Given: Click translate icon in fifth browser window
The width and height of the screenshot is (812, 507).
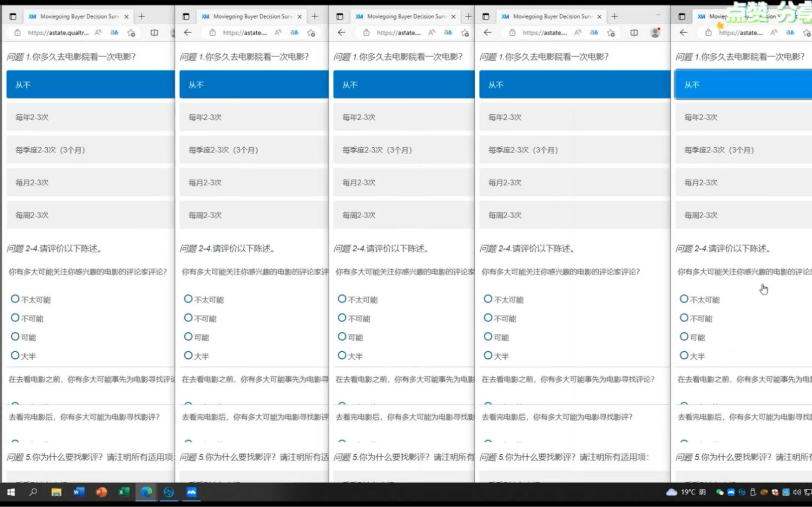Looking at the screenshot, I should (x=790, y=32).
